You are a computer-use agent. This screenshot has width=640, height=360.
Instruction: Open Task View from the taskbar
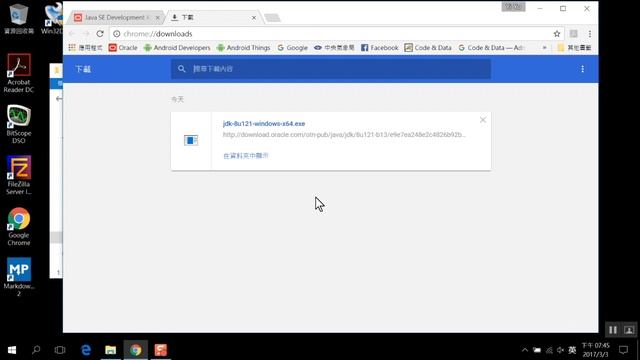coord(60,350)
